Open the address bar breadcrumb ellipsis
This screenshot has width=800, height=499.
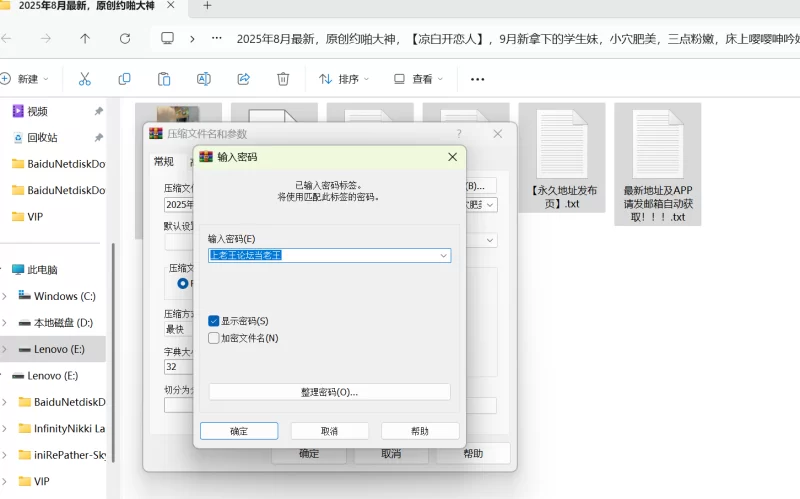217,38
